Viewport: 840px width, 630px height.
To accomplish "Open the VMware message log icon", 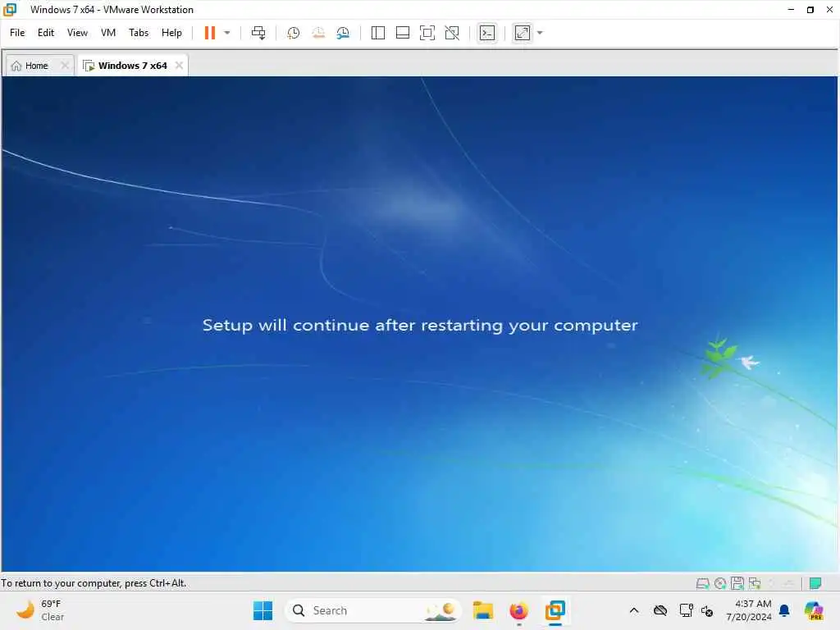I will [815, 583].
